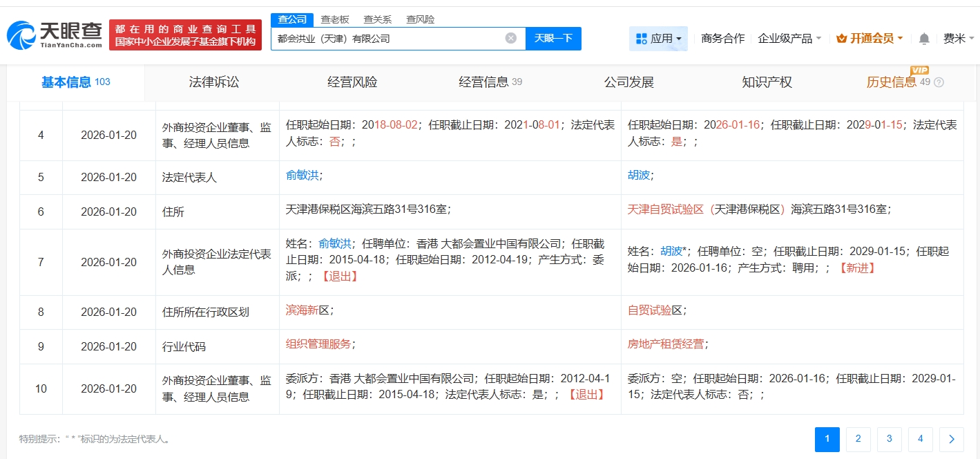
Task: Open the 知识产权 tab
Action: click(x=767, y=82)
